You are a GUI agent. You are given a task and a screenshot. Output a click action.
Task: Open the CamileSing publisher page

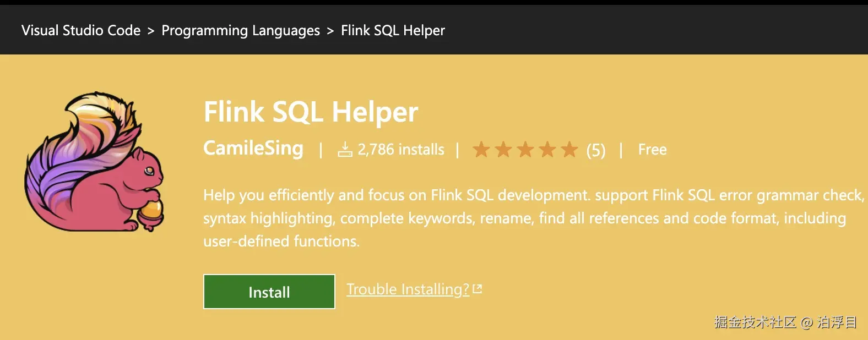pos(253,148)
